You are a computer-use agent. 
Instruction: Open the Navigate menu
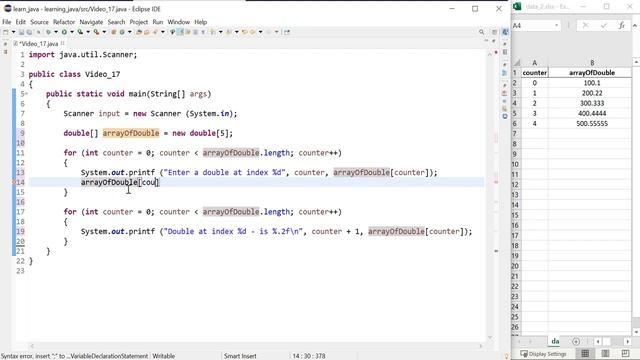click(91, 22)
